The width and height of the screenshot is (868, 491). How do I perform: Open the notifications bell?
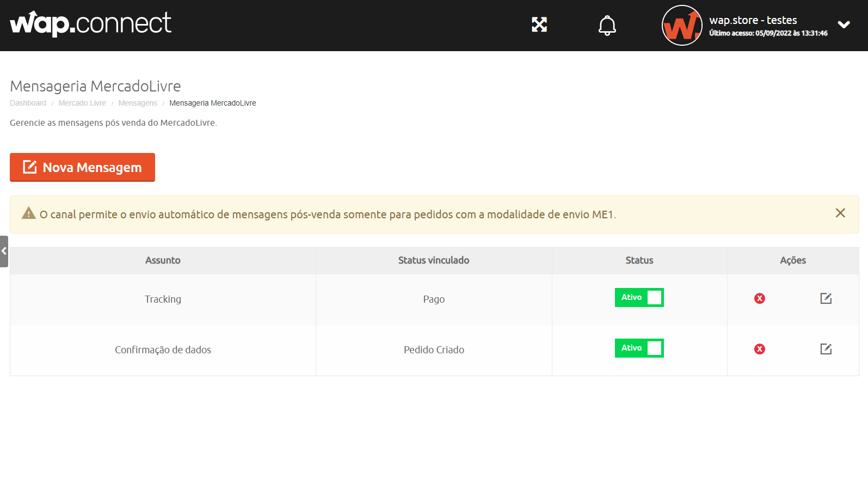coord(607,25)
